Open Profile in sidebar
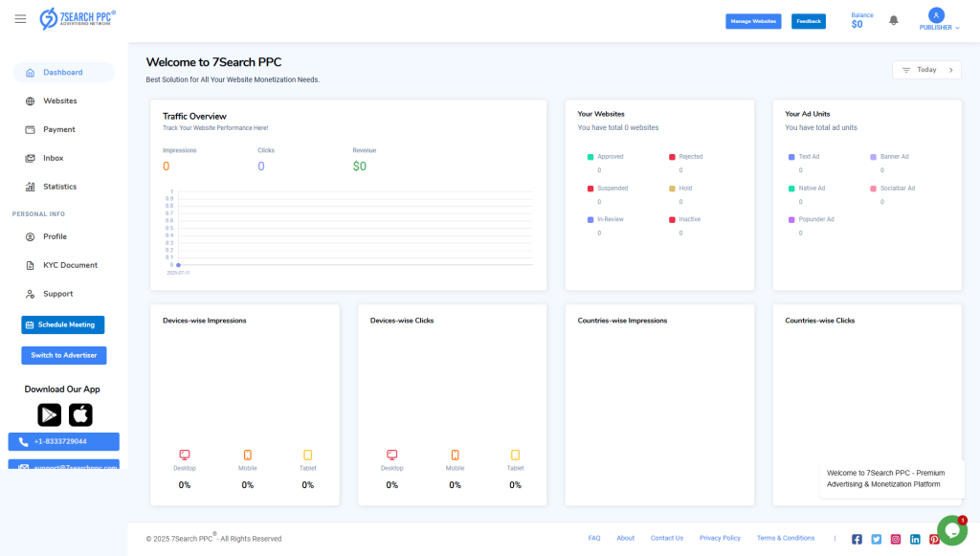 55,236
